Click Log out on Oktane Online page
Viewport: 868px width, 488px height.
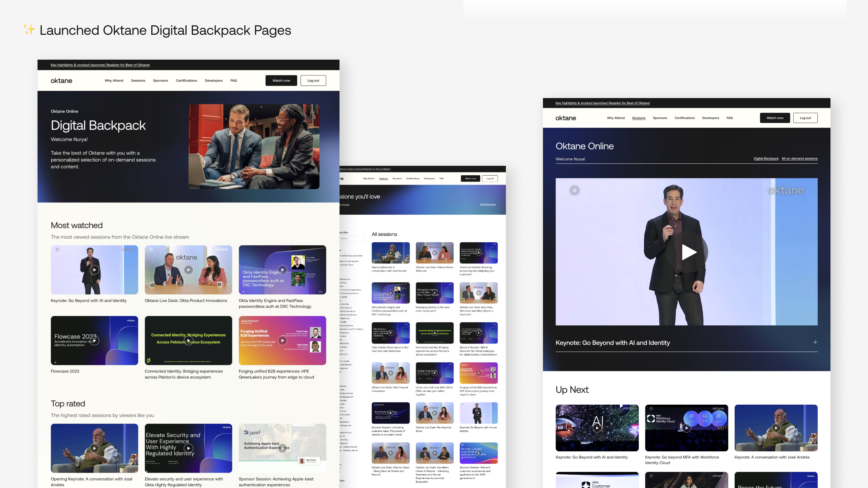[x=805, y=118]
